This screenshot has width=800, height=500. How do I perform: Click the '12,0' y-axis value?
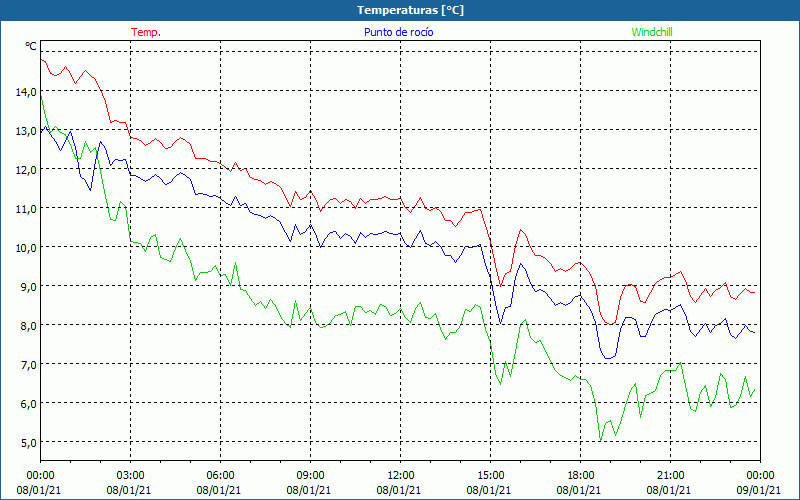click(27, 169)
